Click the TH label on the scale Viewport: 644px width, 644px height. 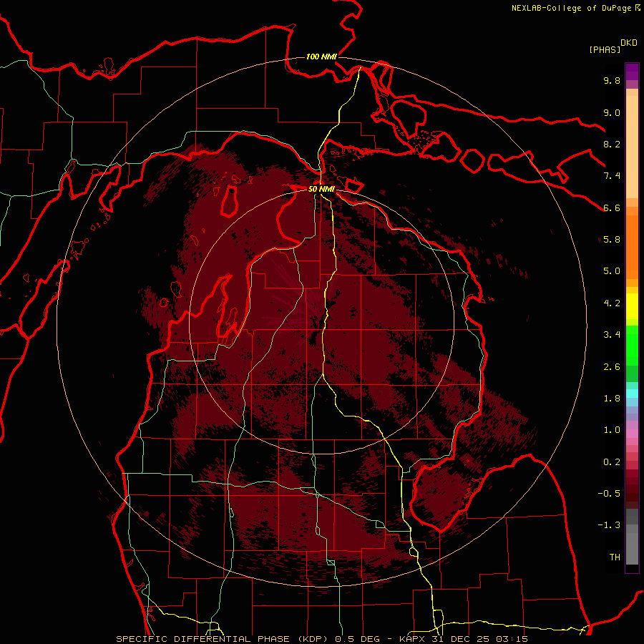615,557
